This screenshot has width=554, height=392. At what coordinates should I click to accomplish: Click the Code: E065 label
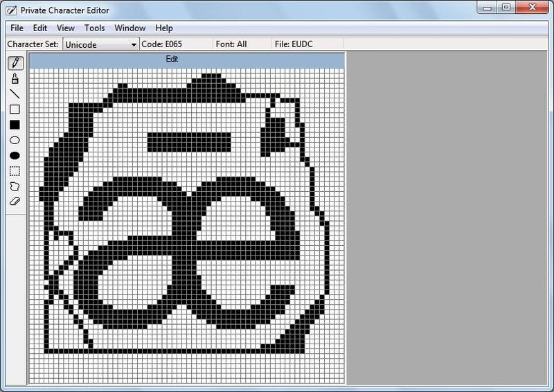tap(162, 44)
